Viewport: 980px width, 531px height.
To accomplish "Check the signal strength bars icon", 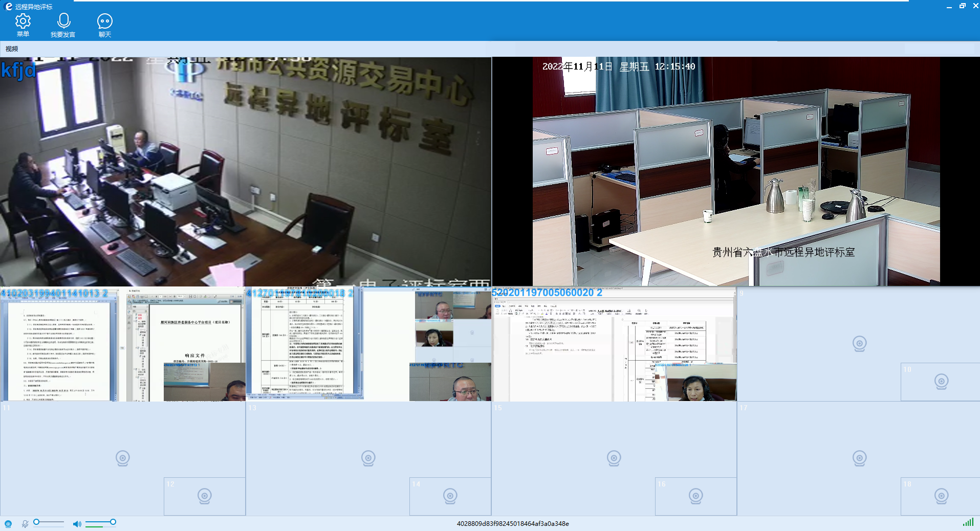I will point(968,522).
